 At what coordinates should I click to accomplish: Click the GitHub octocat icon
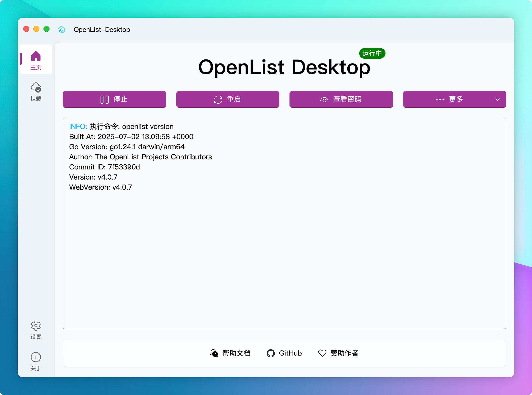(x=271, y=353)
